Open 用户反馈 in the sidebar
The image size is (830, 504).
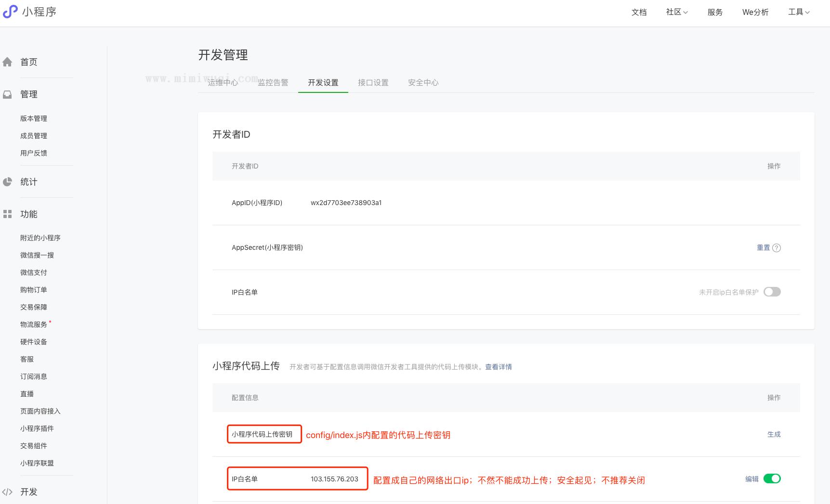[x=34, y=153]
